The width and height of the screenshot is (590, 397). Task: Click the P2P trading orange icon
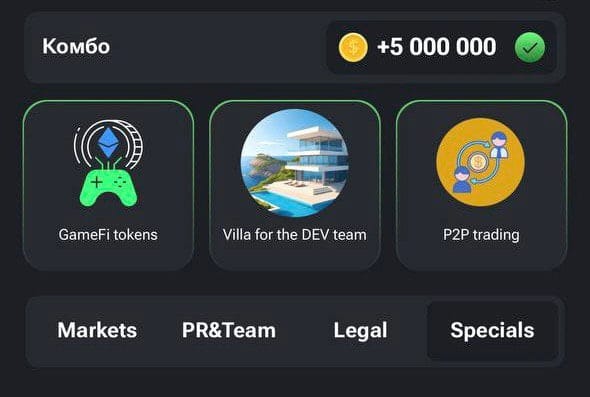click(x=481, y=162)
